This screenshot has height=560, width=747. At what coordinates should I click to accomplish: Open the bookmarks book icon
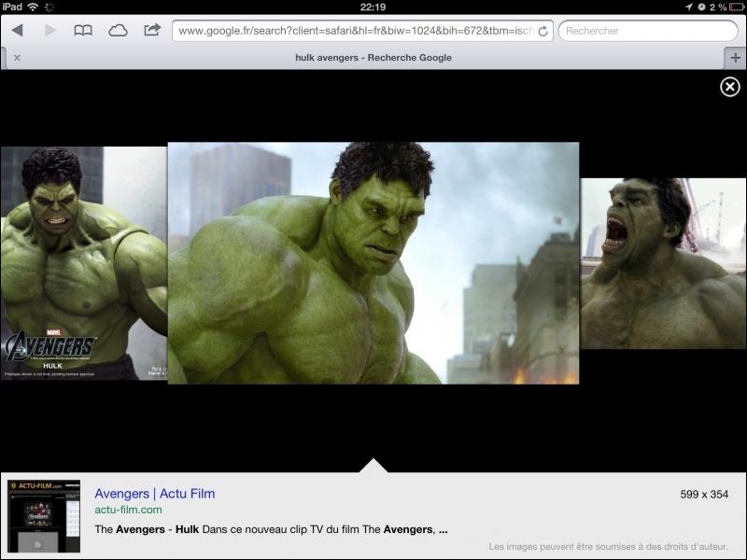(83, 31)
